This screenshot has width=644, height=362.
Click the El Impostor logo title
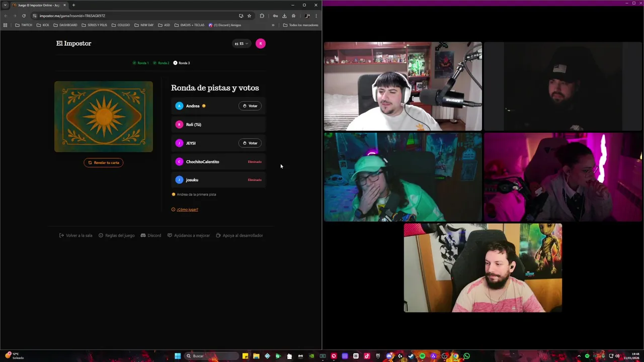[x=74, y=43]
